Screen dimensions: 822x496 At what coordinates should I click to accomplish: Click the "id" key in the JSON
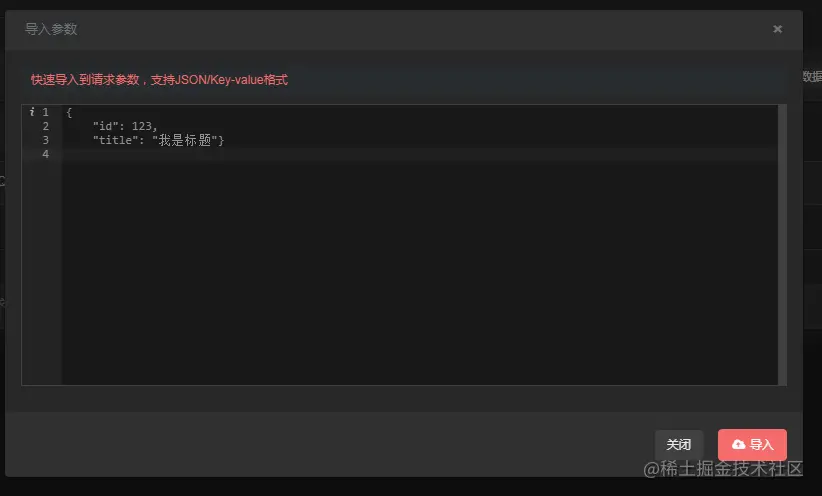pos(105,126)
